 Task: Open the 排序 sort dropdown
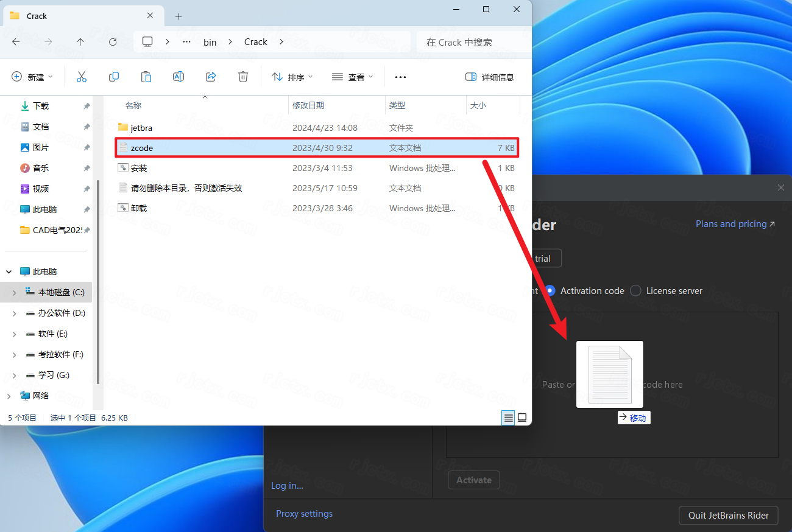coord(292,77)
